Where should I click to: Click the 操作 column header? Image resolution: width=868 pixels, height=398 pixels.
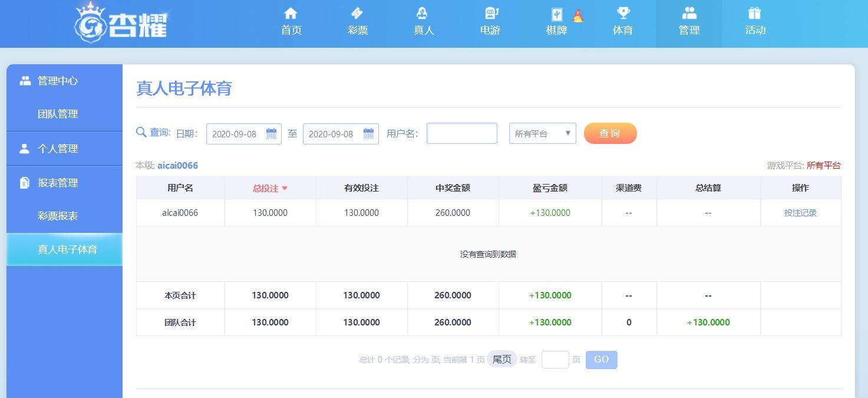pyautogui.click(x=800, y=188)
